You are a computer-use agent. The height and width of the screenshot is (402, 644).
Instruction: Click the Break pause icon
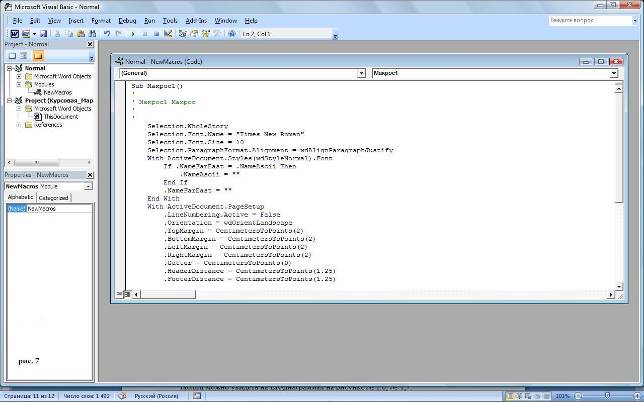tap(145, 34)
